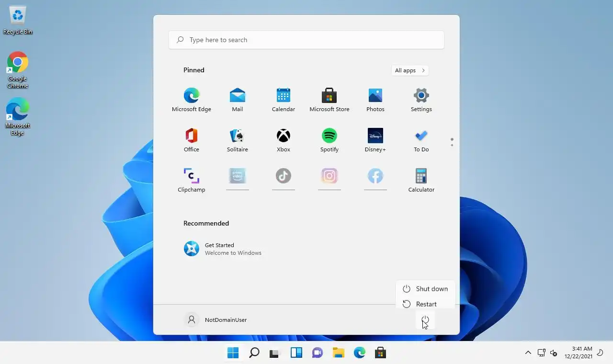Choose Restart from the power menu
613x364 pixels.
(425, 304)
